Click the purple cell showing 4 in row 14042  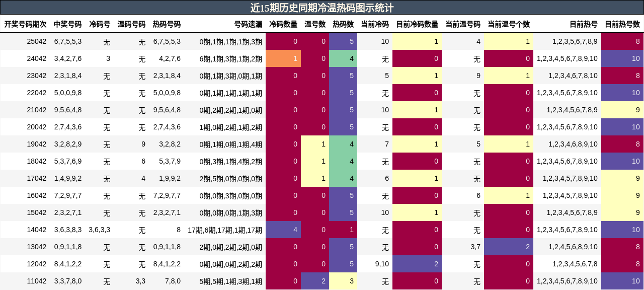pos(283,229)
